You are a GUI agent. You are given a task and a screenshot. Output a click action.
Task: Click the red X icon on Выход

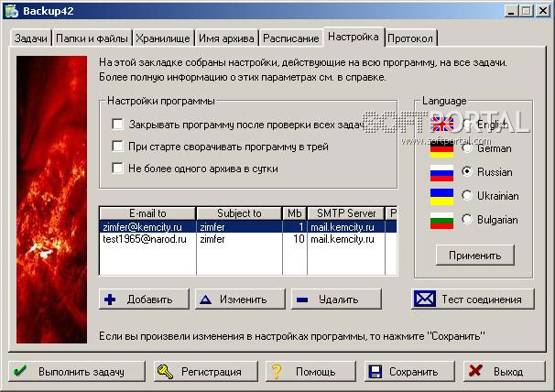(475, 371)
